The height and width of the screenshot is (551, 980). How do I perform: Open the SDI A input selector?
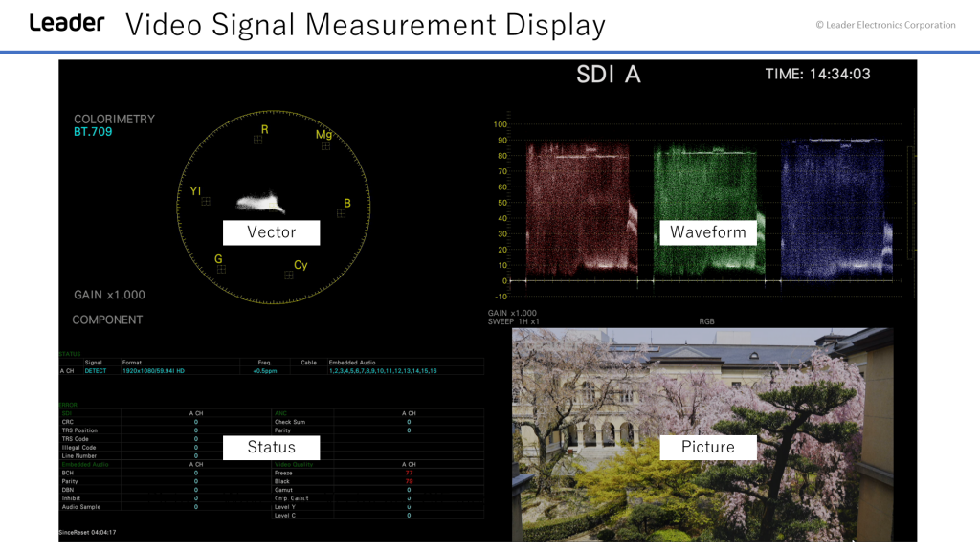click(x=610, y=72)
